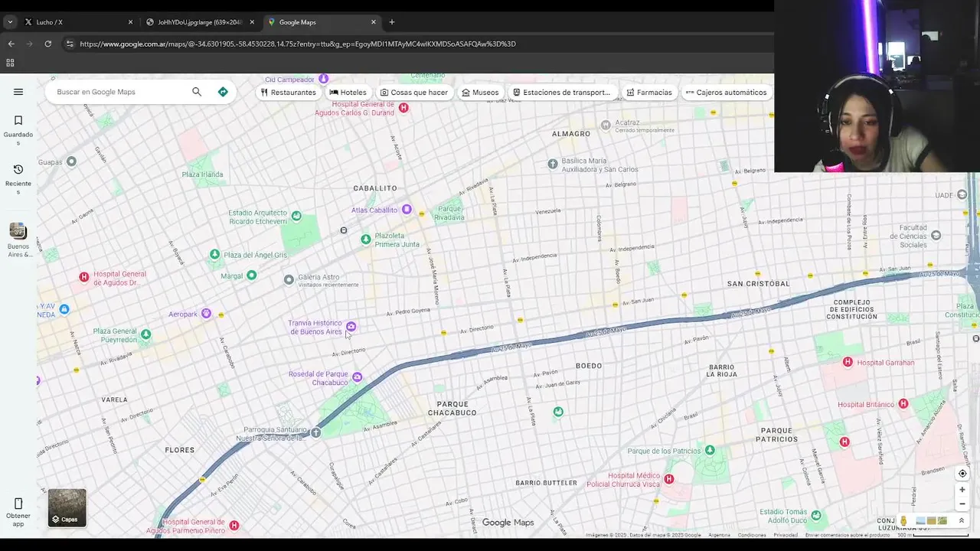Viewport: 980px width, 551px height.
Task: Click the search magnifier icon
Action: 197,92
